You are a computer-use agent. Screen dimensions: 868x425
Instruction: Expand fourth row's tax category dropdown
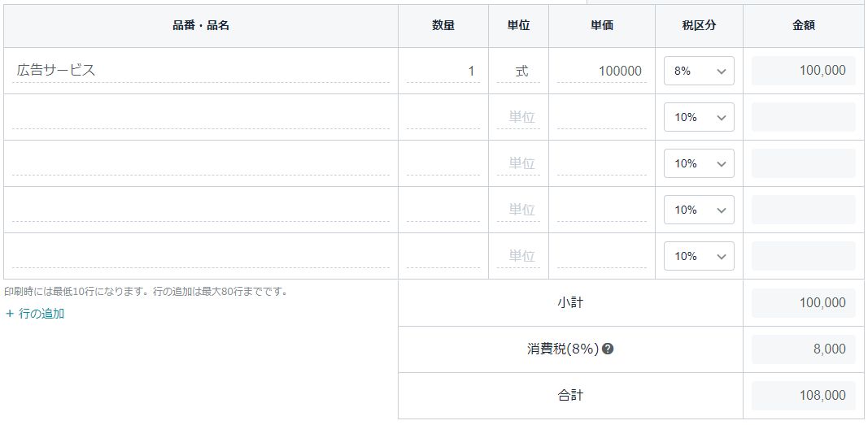pyautogui.click(x=699, y=210)
